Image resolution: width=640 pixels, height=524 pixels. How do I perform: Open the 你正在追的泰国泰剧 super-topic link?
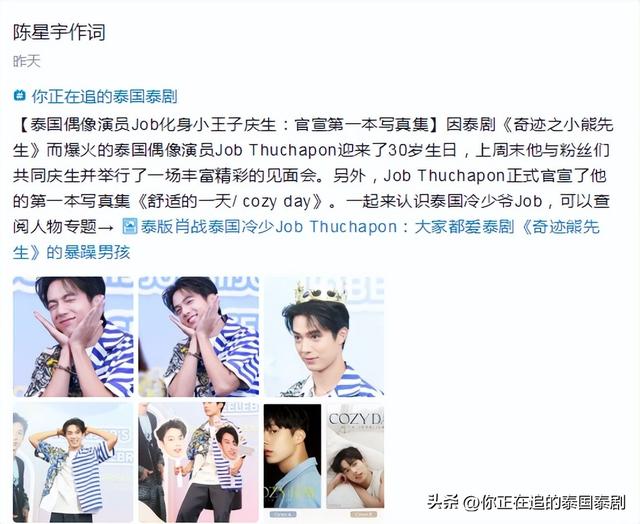tap(104, 96)
